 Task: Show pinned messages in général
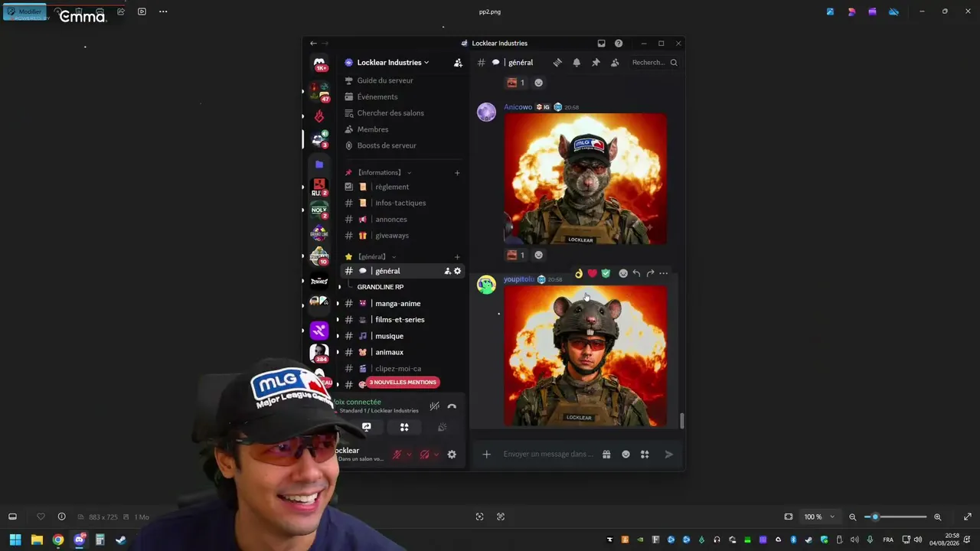click(x=596, y=63)
